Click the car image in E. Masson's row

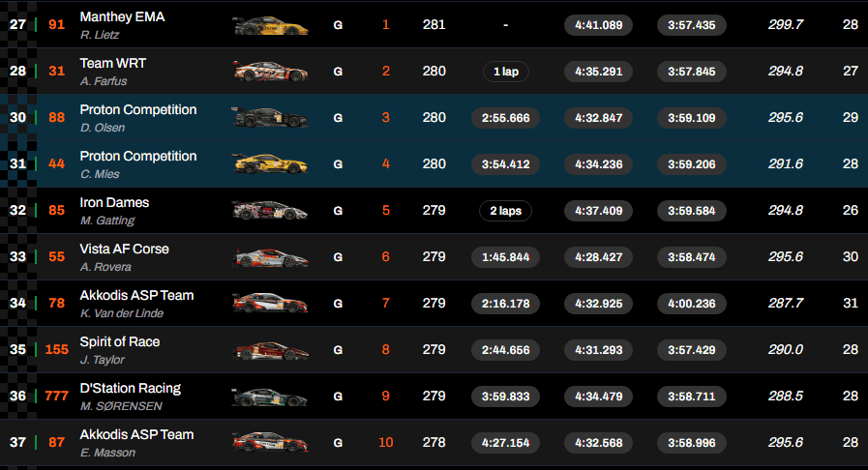click(270, 444)
